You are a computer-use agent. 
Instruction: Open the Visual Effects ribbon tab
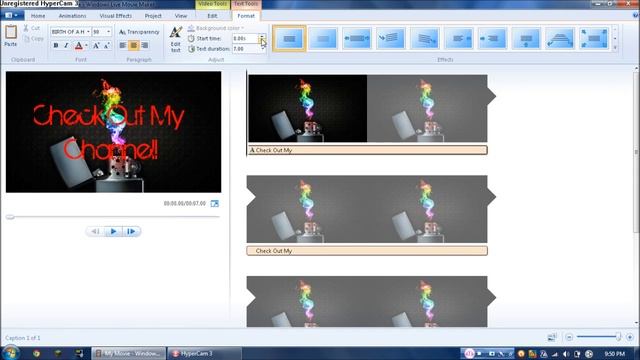tap(116, 16)
